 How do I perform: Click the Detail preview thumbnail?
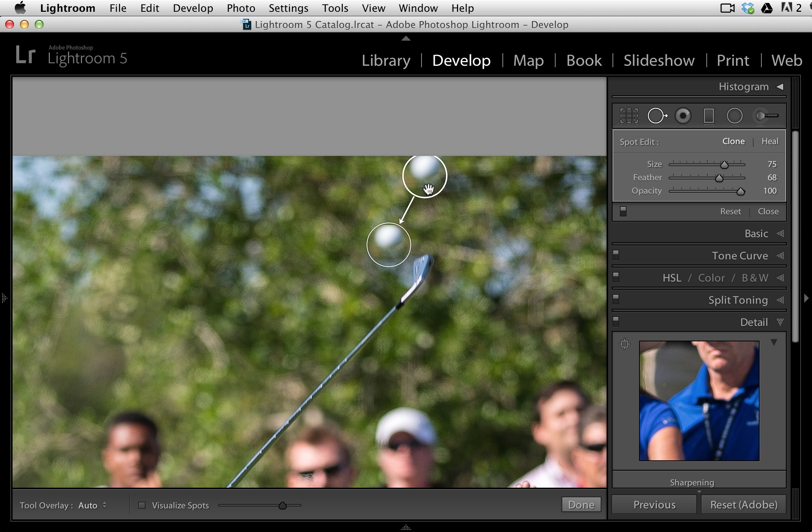(699, 401)
